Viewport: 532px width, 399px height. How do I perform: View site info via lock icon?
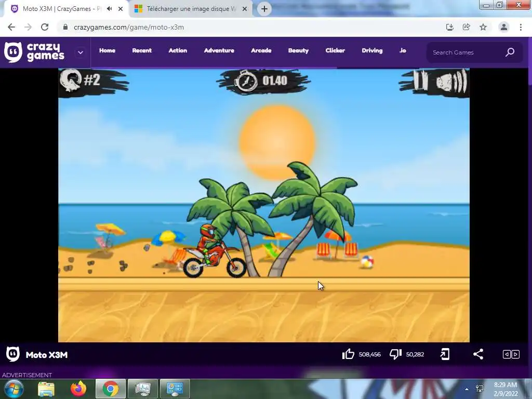point(65,27)
